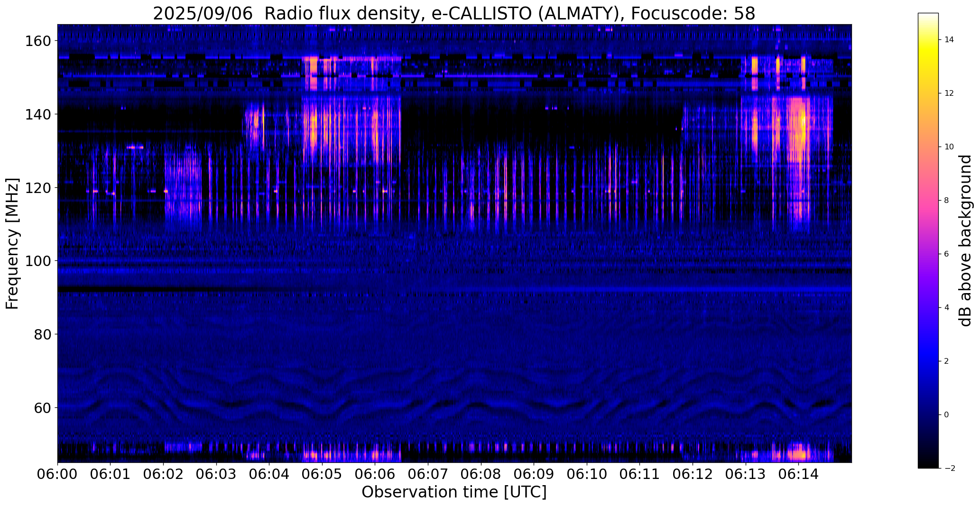
Task: Click the pink region of the colorbar near 8
Action: (928, 201)
